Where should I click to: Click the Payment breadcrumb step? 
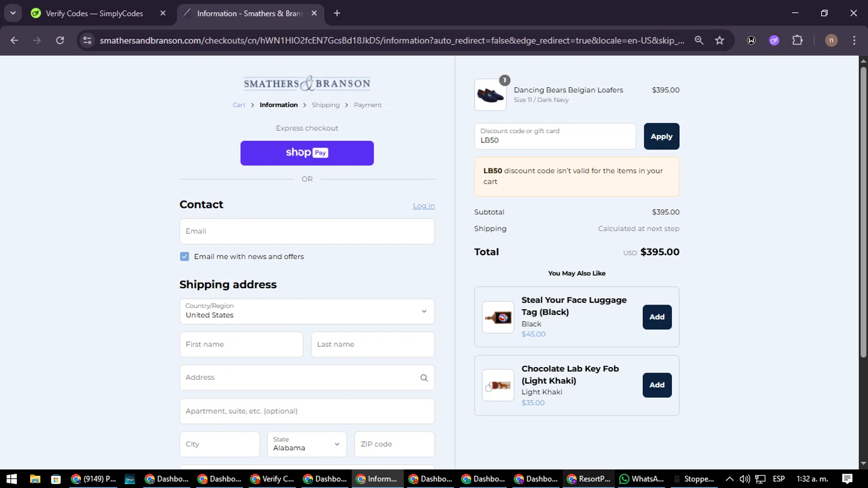tap(368, 105)
